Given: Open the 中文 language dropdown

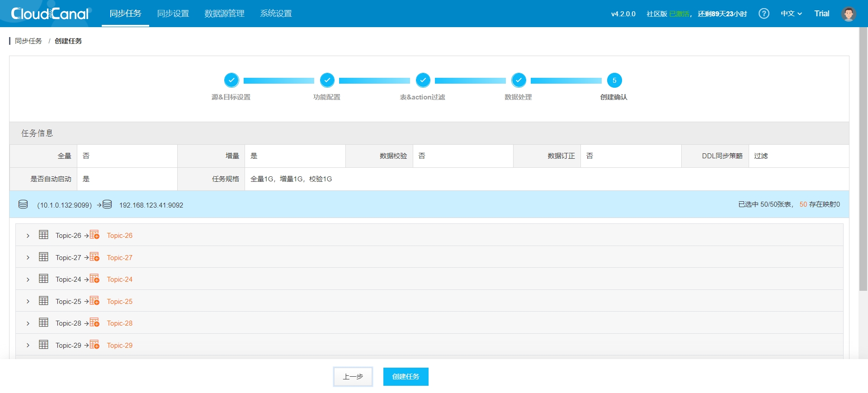Looking at the screenshot, I should tap(791, 14).
